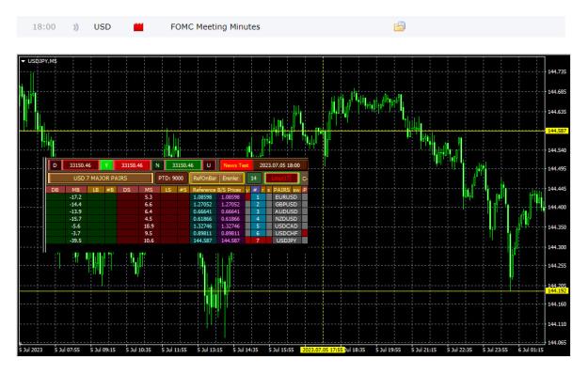Toggle the green Y button
The width and height of the screenshot is (588, 374).
click(x=106, y=165)
